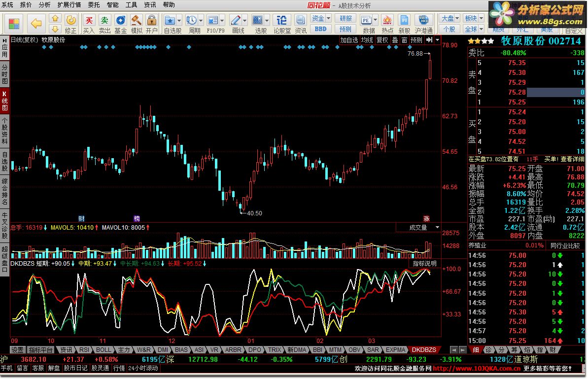Click the collapse-panel arrow icon beside 预测
Viewport: 588px width, 379px height.
pos(429,40)
